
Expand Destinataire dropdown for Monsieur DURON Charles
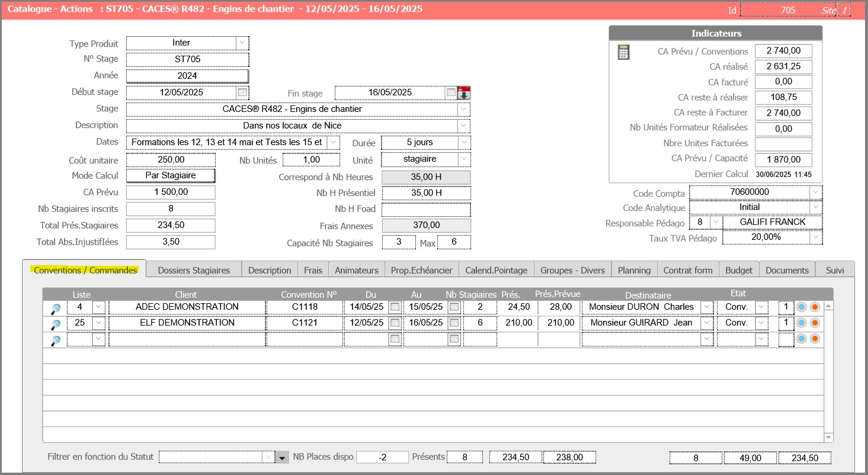(x=706, y=307)
